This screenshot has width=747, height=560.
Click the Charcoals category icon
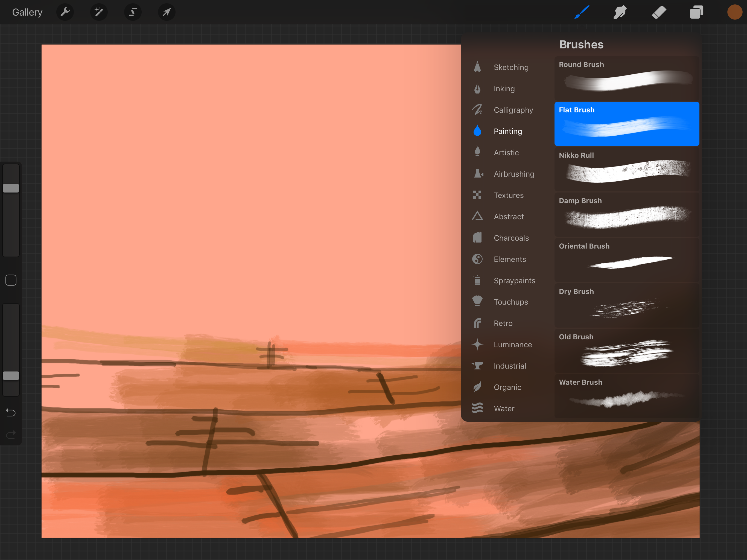477,237
